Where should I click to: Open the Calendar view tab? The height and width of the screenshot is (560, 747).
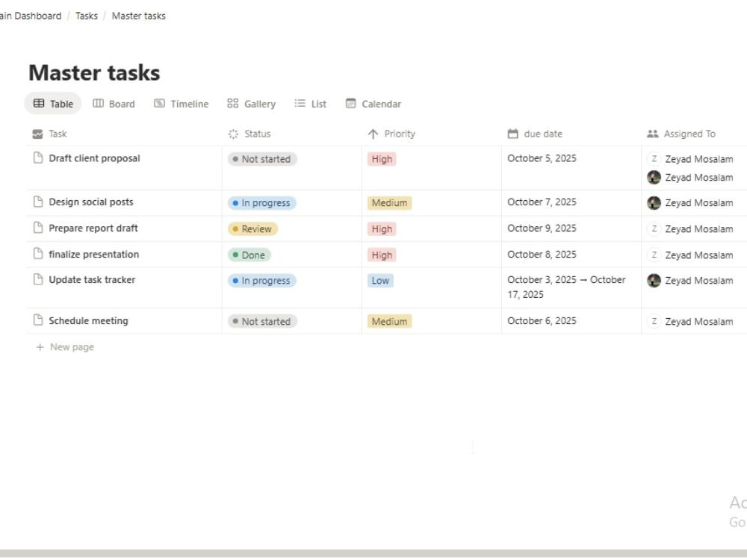point(373,103)
